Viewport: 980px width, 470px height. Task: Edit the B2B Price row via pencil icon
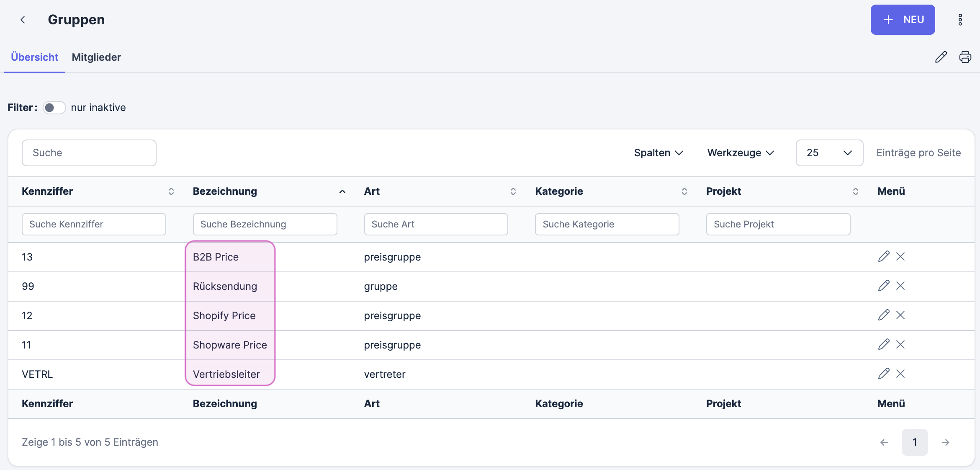tap(884, 256)
